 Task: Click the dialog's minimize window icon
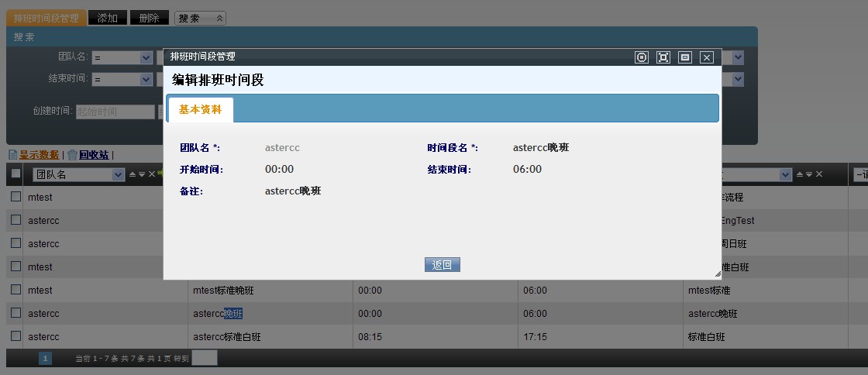click(684, 57)
